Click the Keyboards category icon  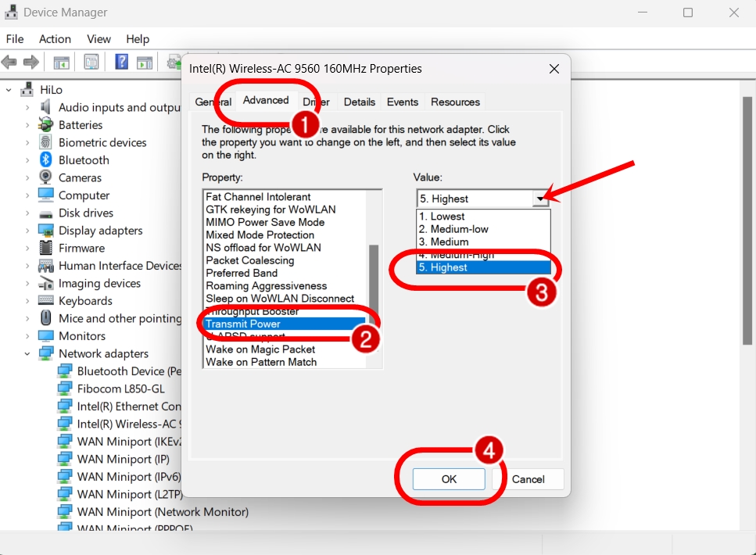(x=45, y=300)
